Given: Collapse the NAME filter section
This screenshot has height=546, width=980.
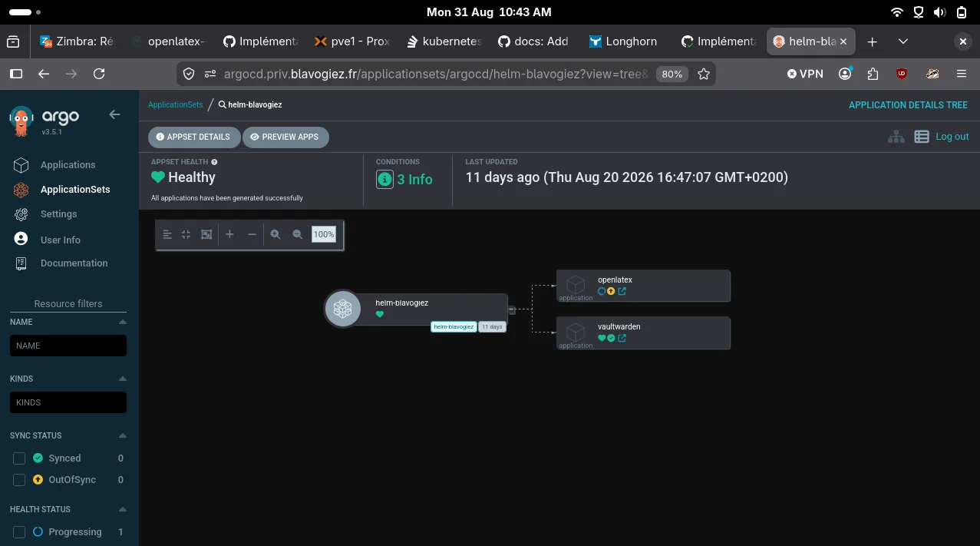Looking at the screenshot, I should 123,322.
